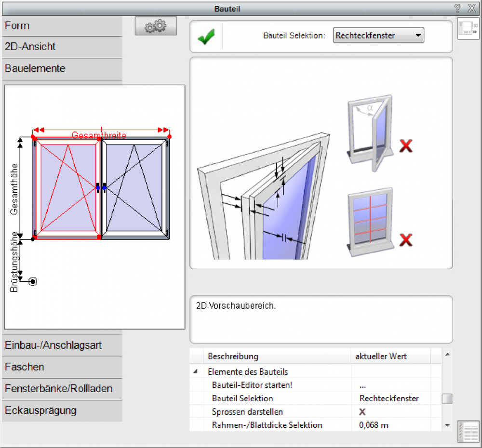
Task: Enable the Sprossen darstellen checkbox
Action: [x=362, y=412]
